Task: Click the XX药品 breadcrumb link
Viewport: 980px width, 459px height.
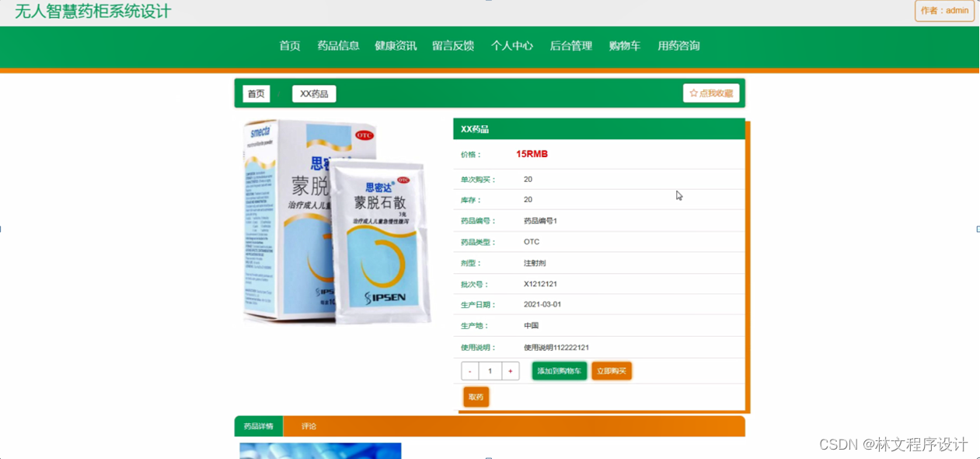Action: (x=314, y=94)
